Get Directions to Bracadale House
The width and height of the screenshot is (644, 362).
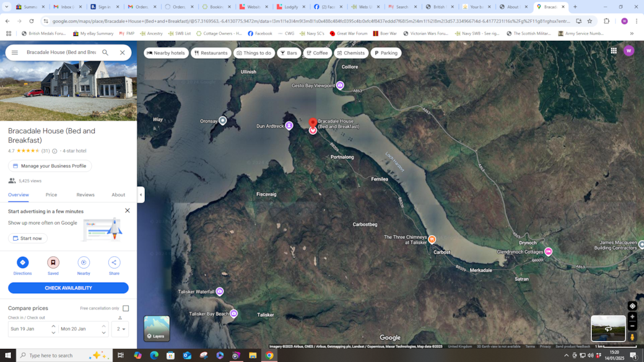[x=22, y=263]
